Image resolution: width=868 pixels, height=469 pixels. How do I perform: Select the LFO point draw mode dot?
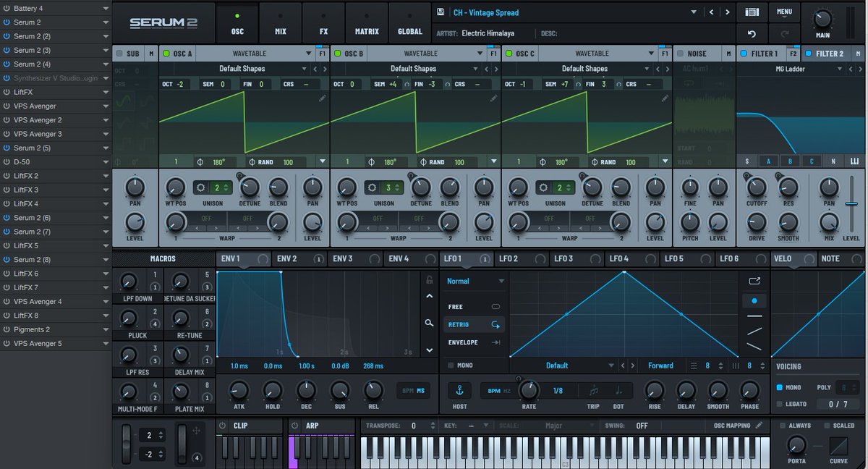click(754, 300)
